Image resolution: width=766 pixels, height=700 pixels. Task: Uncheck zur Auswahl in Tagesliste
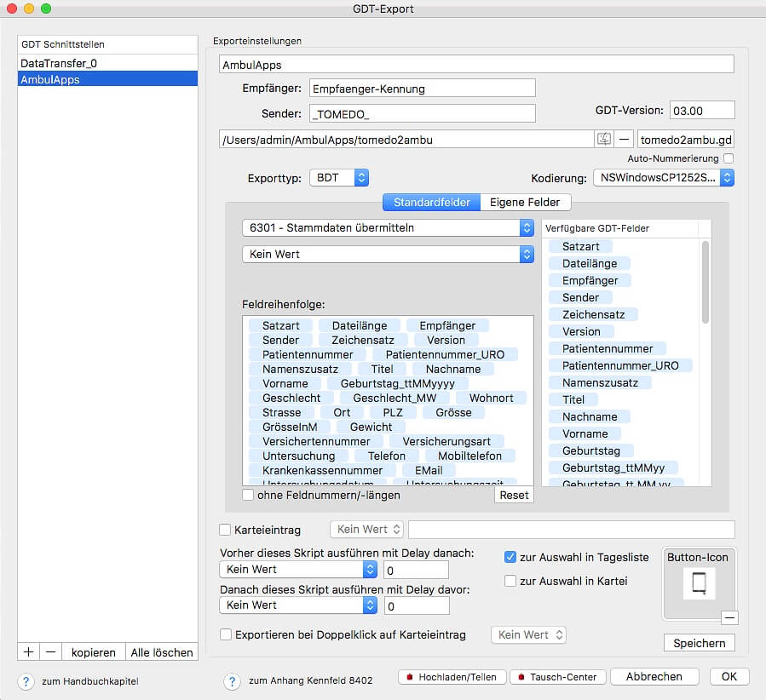510,557
